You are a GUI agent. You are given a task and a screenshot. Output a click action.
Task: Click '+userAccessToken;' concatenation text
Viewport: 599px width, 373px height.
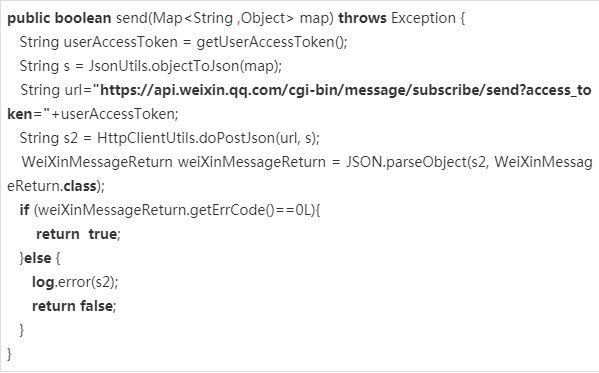point(114,114)
